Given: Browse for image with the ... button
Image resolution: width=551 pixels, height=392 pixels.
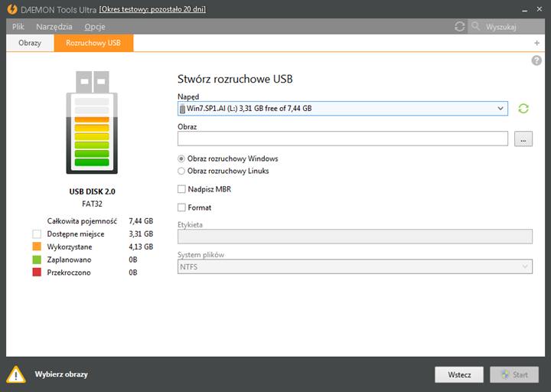Looking at the screenshot, I should 523,139.
